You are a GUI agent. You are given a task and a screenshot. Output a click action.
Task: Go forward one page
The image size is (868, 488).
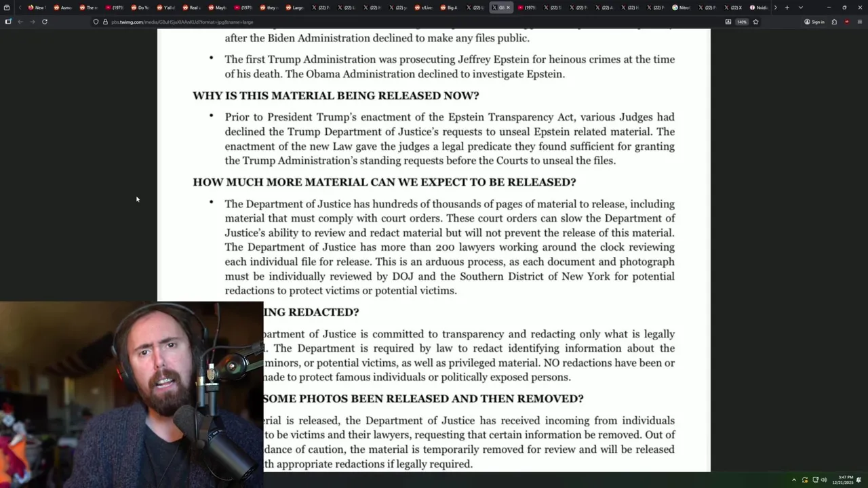tap(33, 22)
